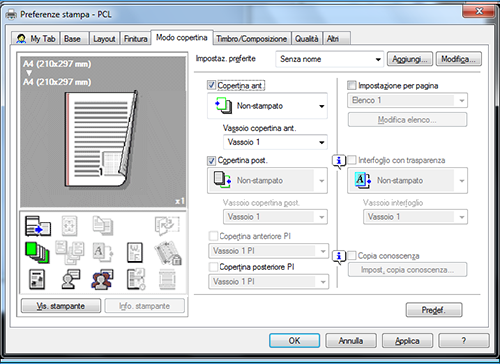Click the black-bordered document page icon in bottom row
Image resolution: width=500 pixels, height=364 pixels.
pyautogui.click(x=37, y=279)
